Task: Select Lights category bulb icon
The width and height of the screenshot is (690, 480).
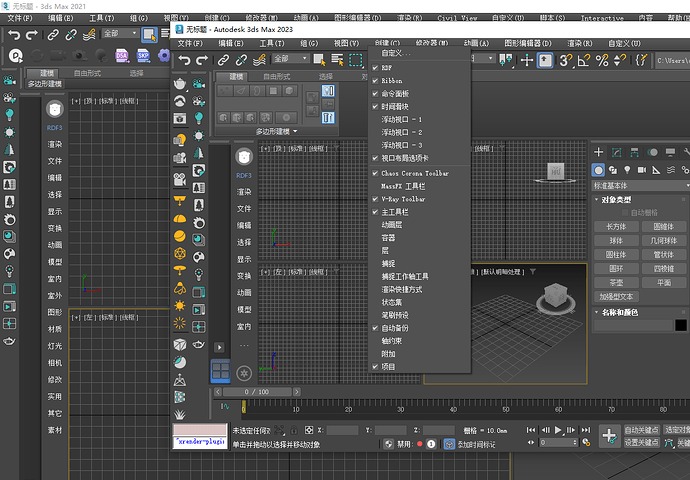Action: coord(627,170)
